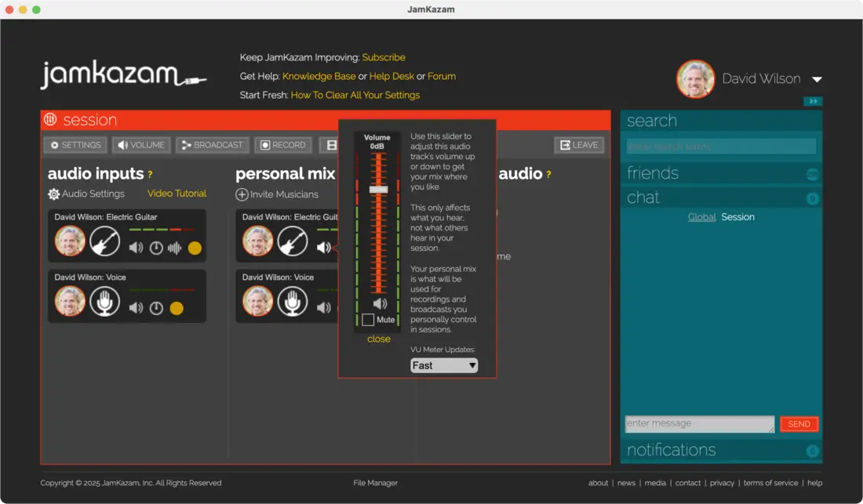
Task: Open the privacy footer link
Action: 722,483
